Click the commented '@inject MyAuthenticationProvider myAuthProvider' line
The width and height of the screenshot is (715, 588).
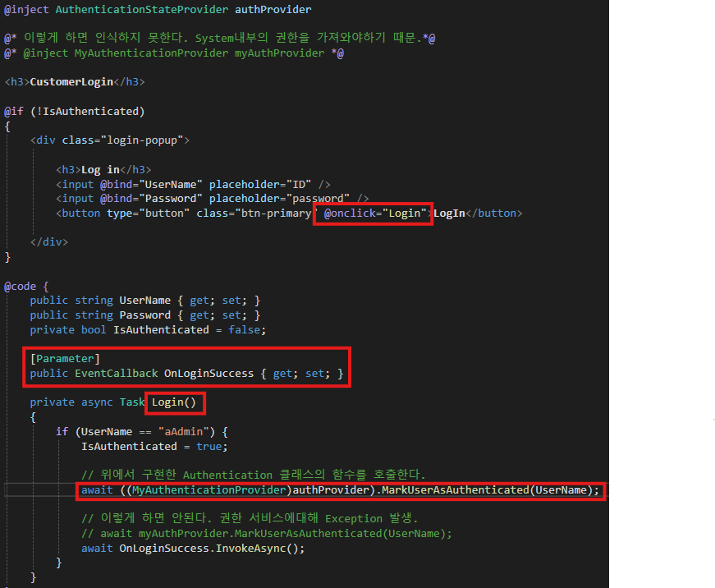[x=174, y=53]
